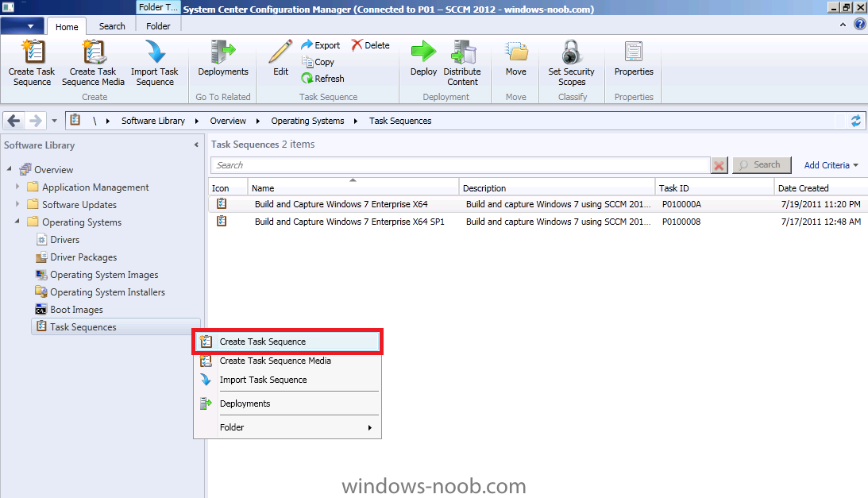The width and height of the screenshot is (868, 498).
Task: Click Software Library in the breadcrumb
Action: coord(153,121)
